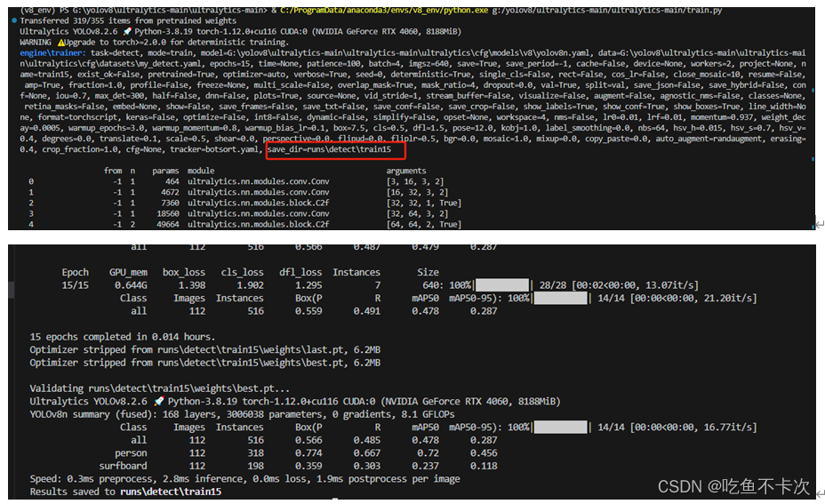Click the blue command status dot
This screenshot has height=504, width=825.
click(14, 21)
